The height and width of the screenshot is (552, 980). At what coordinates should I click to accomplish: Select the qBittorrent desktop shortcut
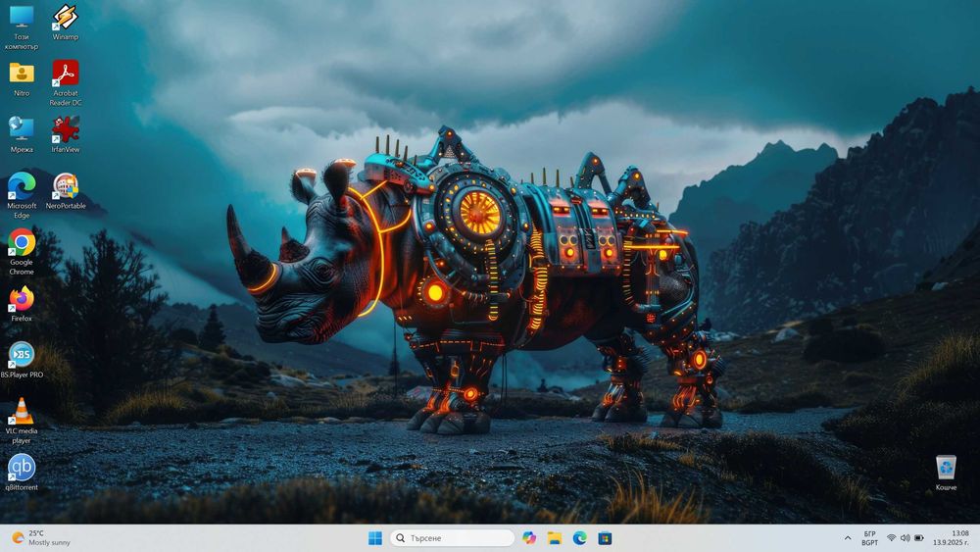click(22, 473)
